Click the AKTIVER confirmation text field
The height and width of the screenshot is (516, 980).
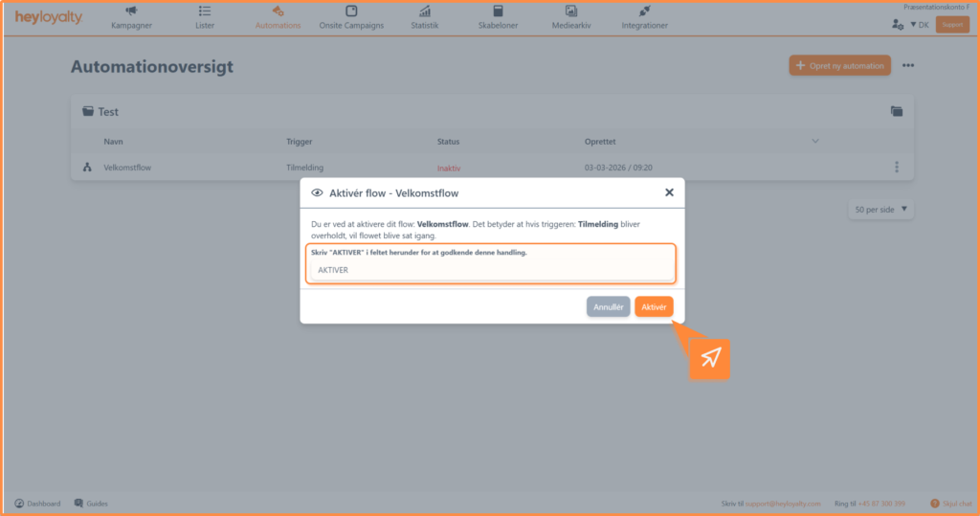491,270
